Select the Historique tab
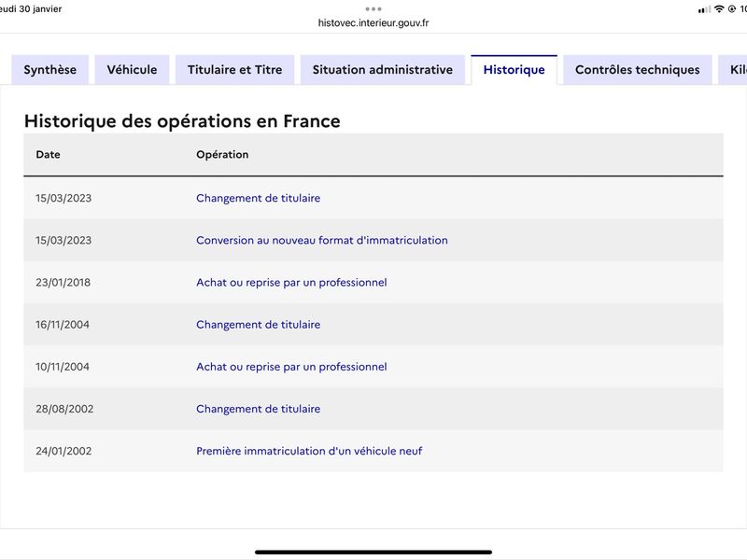747x560 pixels. pos(514,69)
